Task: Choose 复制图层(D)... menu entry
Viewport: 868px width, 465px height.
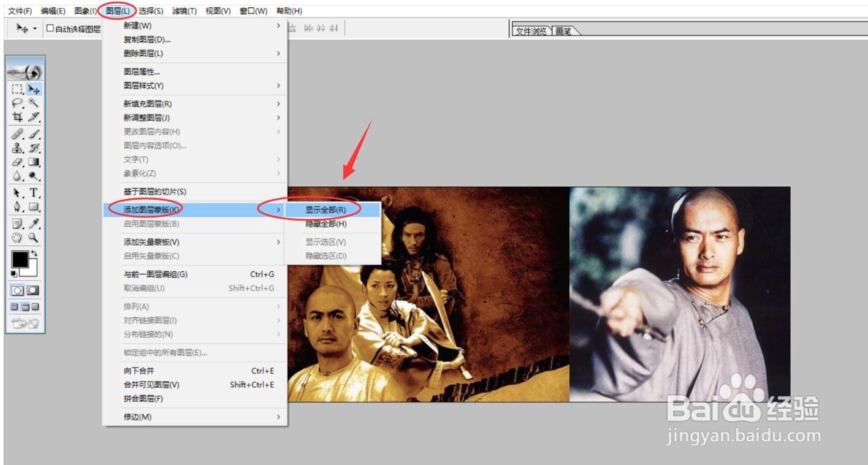Action: pos(194,39)
